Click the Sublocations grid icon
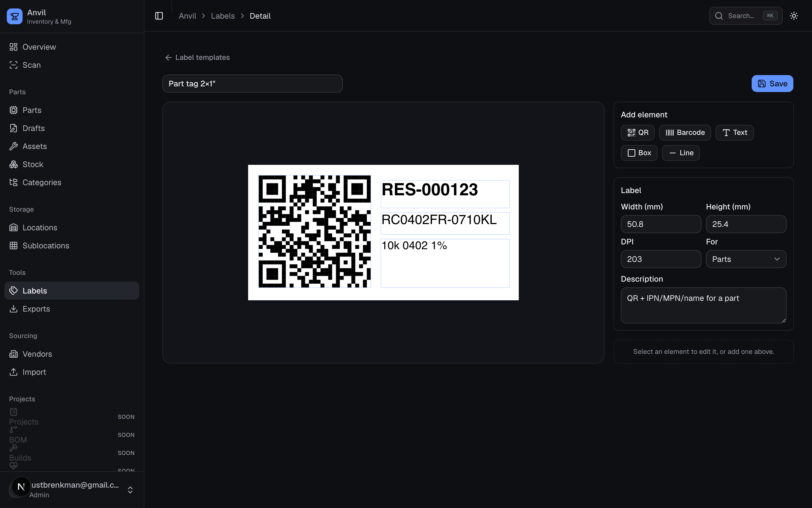The width and height of the screenshot is (812, 508). (14, 246)
